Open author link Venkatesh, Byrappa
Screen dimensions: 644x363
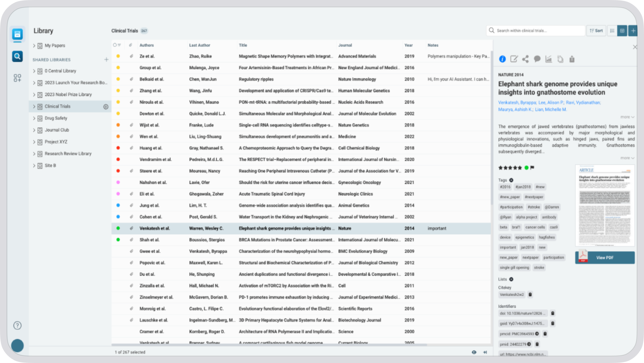[517, 102]
